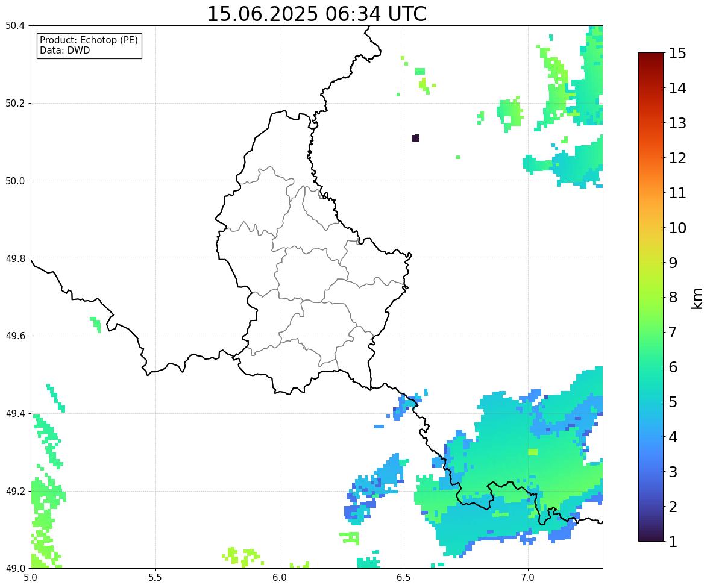This screenshot has height=588, width=710.
Task: Click the colorbar label "5"
Action: tap(673, 402)
